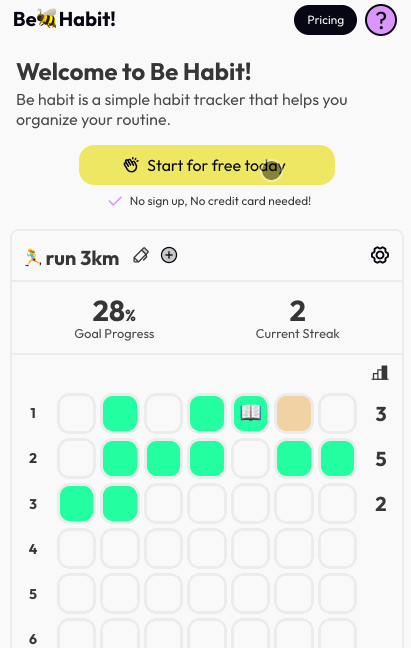Viewport: 411px width, 648px height.
Task: Click the running person emoji beside run 3km
Action: click(33, 257)
